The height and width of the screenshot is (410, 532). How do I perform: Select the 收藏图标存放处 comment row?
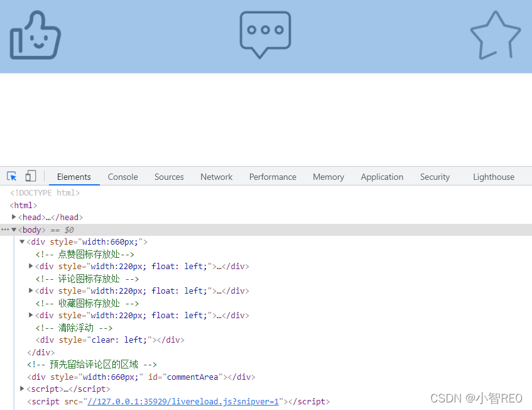pyautogui.click(x=87, y=303)
